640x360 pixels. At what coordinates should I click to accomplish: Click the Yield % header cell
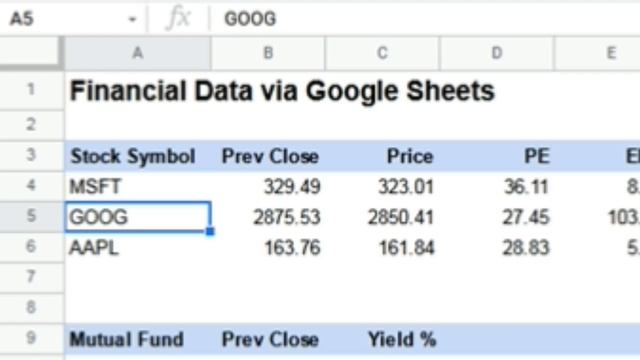pyautogui.click(x=382, y=339)
